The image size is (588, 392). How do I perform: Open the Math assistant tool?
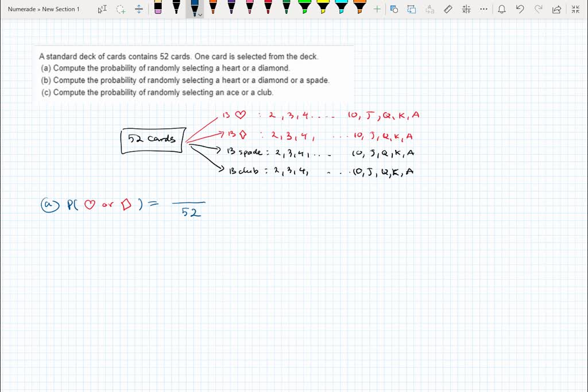coord(466,9)
